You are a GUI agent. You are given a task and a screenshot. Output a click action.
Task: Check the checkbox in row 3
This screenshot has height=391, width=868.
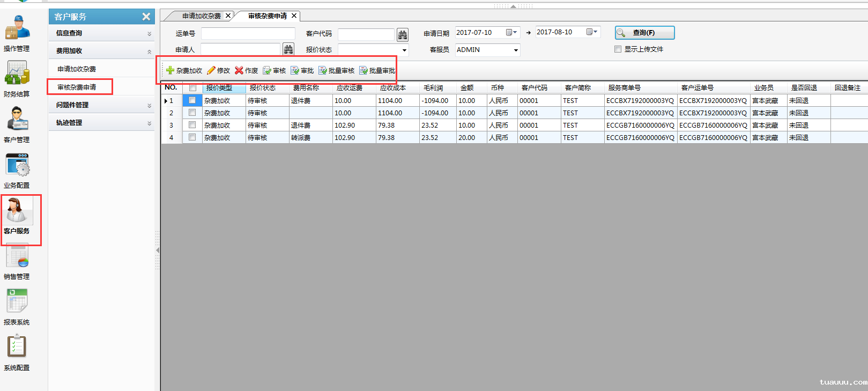[x=192, y=125]
